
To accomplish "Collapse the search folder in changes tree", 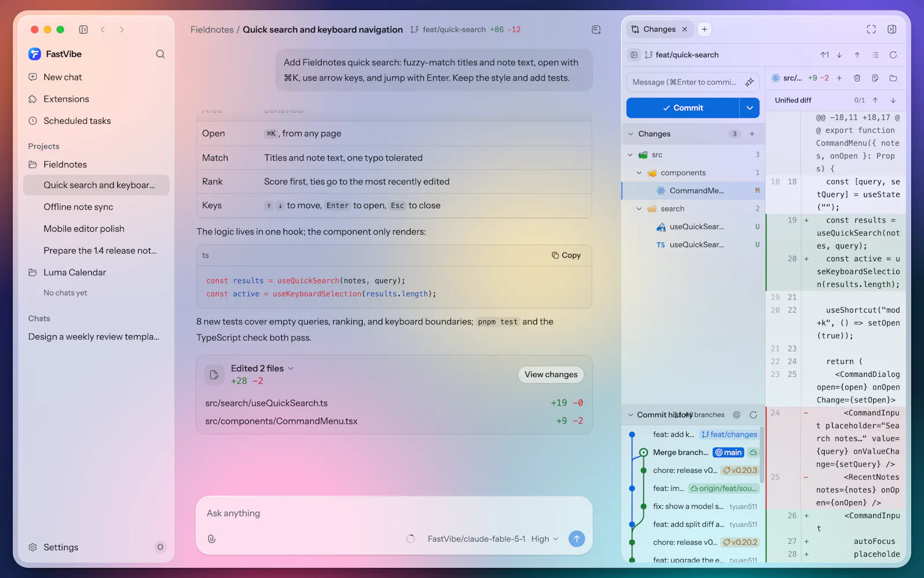I will pyautogui.click(x=639, y=209).
